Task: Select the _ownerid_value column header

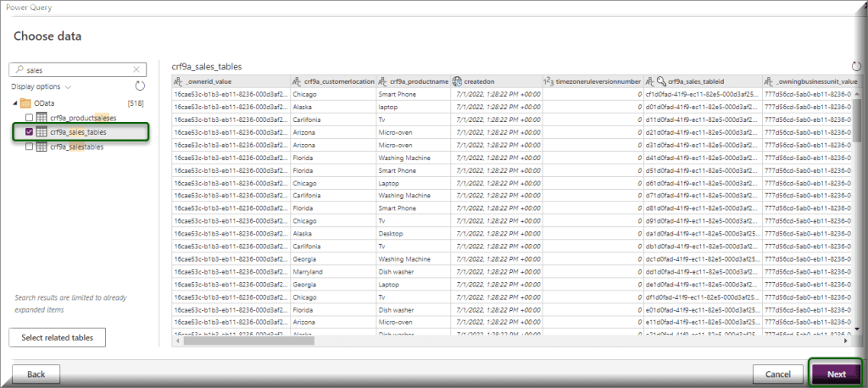Action: click(x=231, y=81)
